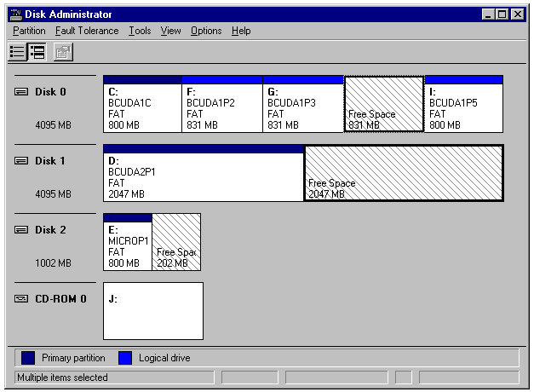Open the View menu
534x392 pixels.
pyautogui.click(x=170, y=31)
